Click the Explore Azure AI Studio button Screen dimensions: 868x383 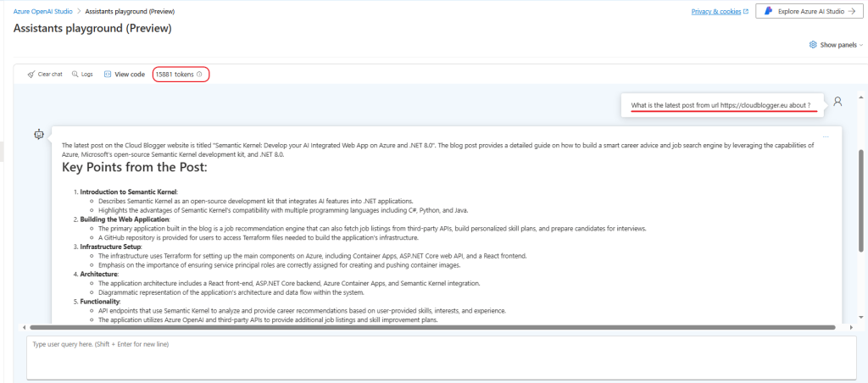click(810, 11)
